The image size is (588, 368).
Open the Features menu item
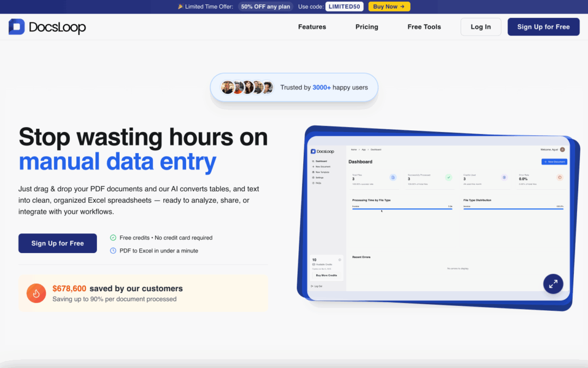tap(312, 27)
